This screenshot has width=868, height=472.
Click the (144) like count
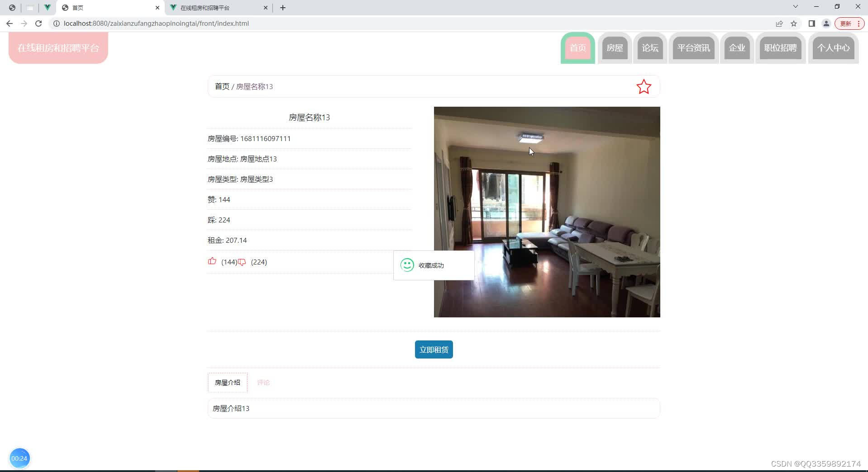point(229,262)
